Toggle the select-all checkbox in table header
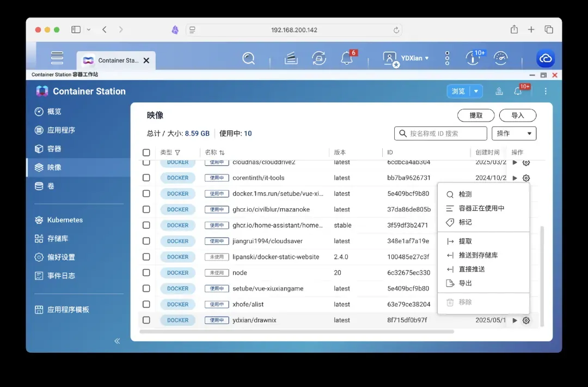The image size is (588, 387). click(146, 153)
